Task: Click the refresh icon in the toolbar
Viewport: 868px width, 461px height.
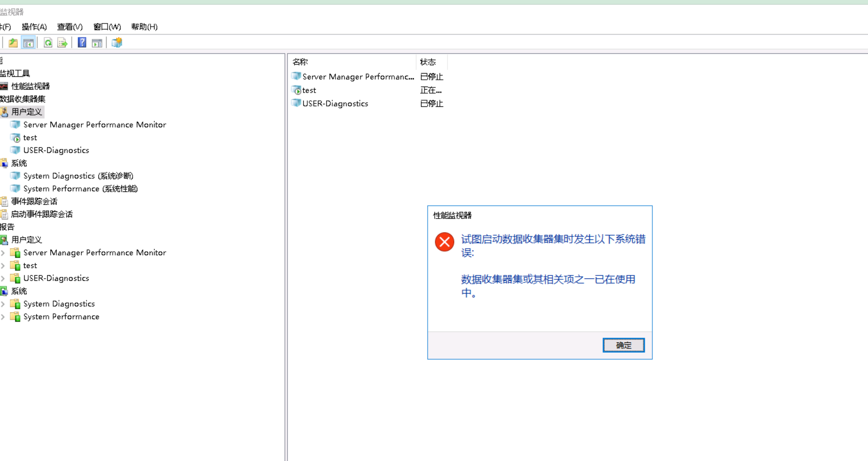Action: coord(48,42)
